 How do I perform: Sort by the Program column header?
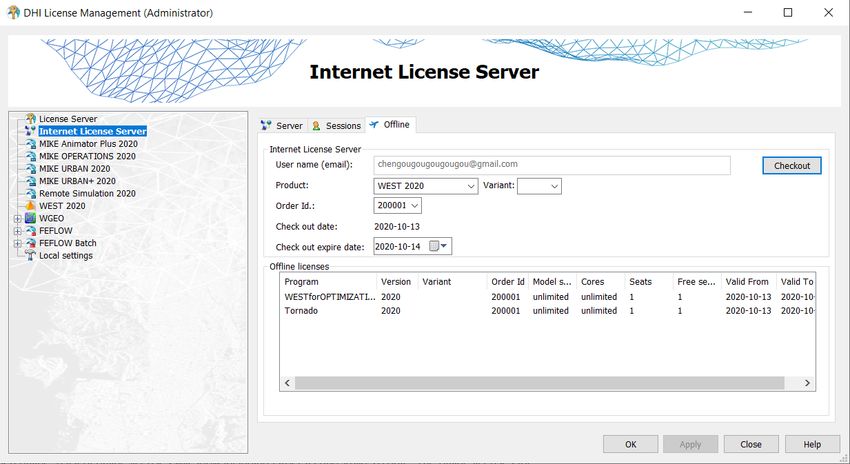328,282
